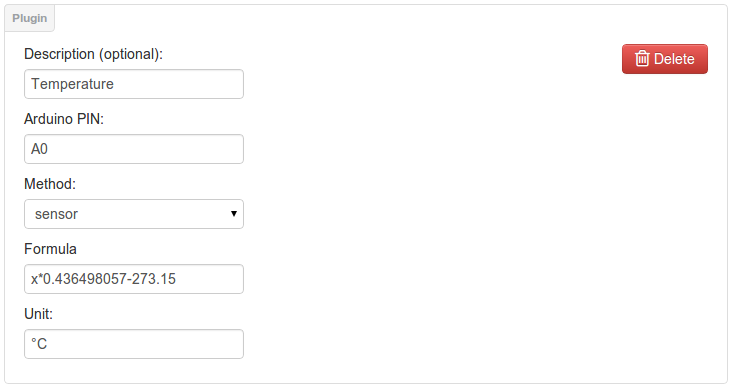The height and width of the screenshot is (388, 731).
Task: Focus the Unit input field
Action: tap(134, 344)
